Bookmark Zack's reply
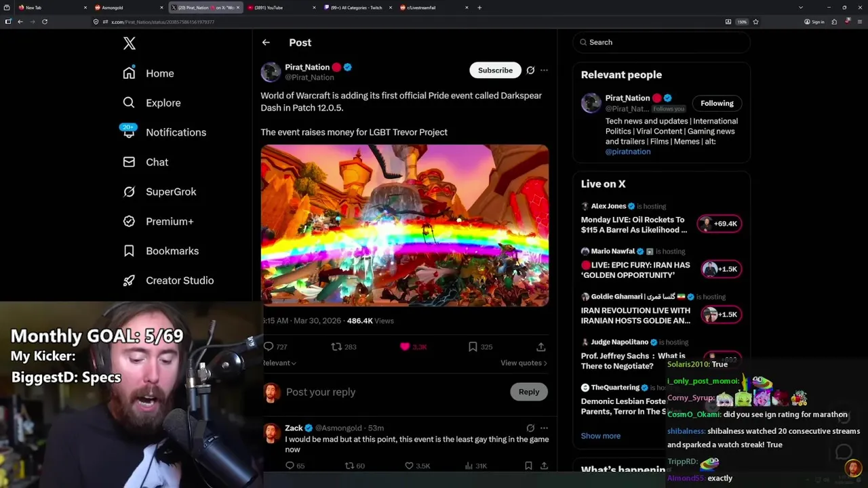 coord(528,466)
